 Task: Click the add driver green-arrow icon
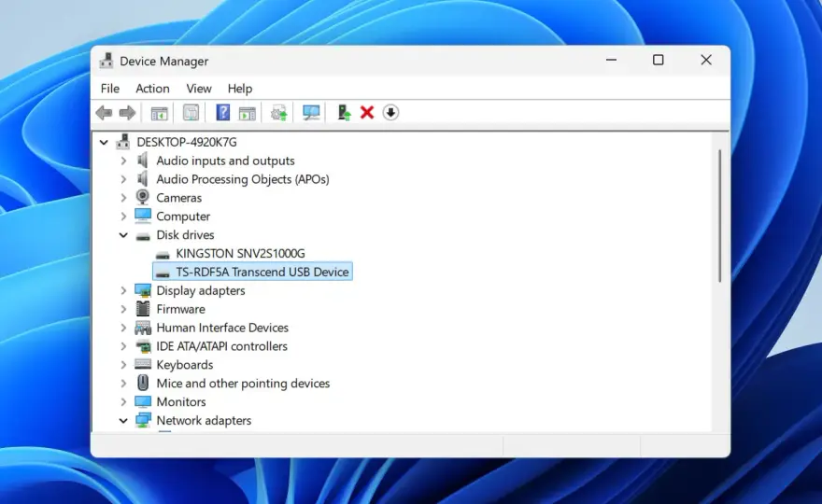click(344, 113)
